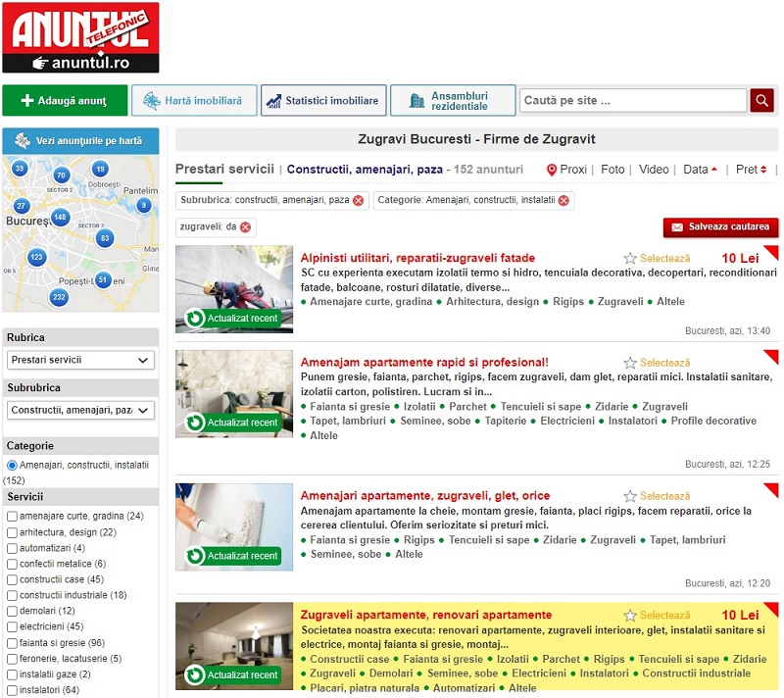Viewport: 784px width, 698px height.
Task: Check the instalatii gaze filter
Action: [13, 674]
